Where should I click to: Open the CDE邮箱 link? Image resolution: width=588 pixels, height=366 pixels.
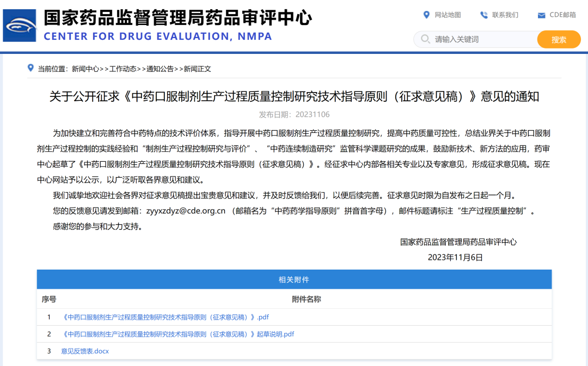pos(562,15)
